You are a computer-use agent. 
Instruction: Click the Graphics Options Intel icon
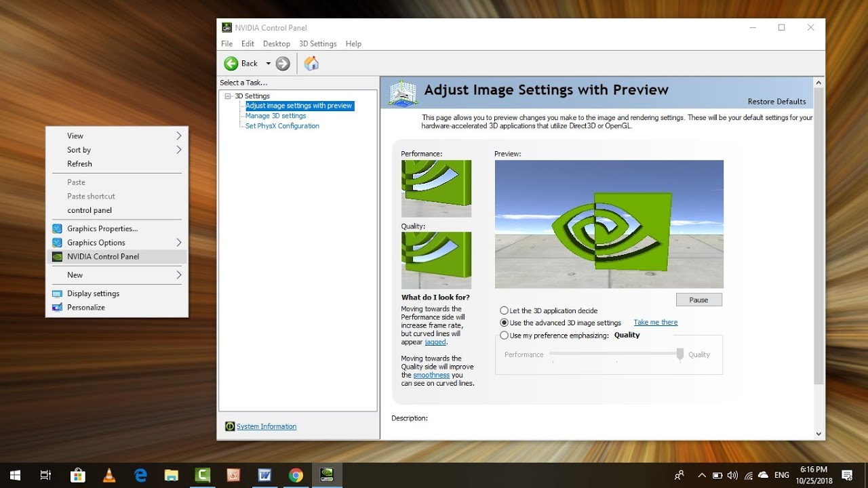(x=57, y=243)
